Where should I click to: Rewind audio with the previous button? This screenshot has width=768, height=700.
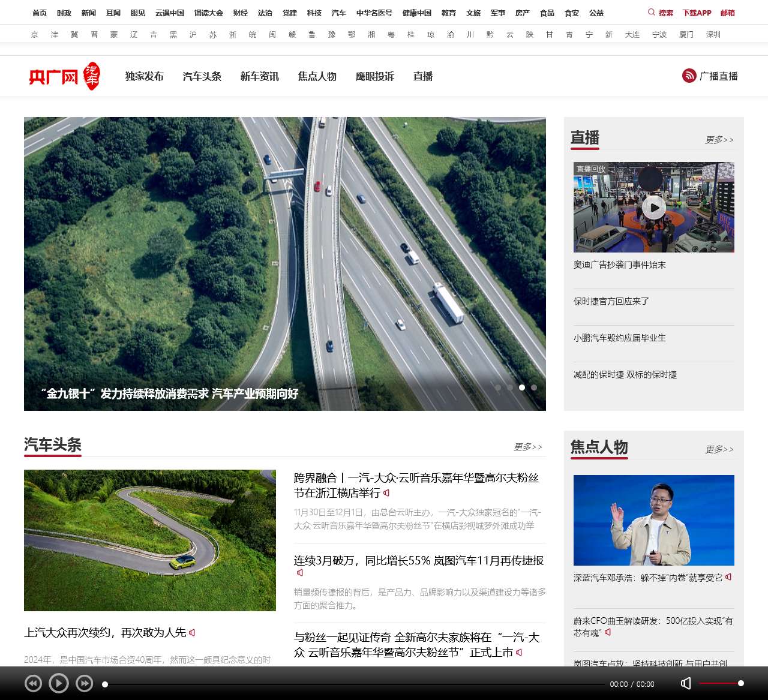(x=33, y=683)
